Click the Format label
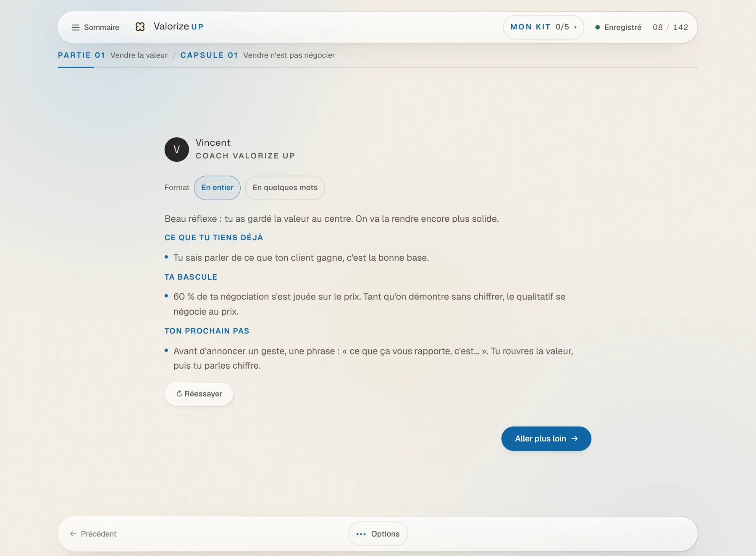Viewport: 756px width, 556px height. [177, 188]
